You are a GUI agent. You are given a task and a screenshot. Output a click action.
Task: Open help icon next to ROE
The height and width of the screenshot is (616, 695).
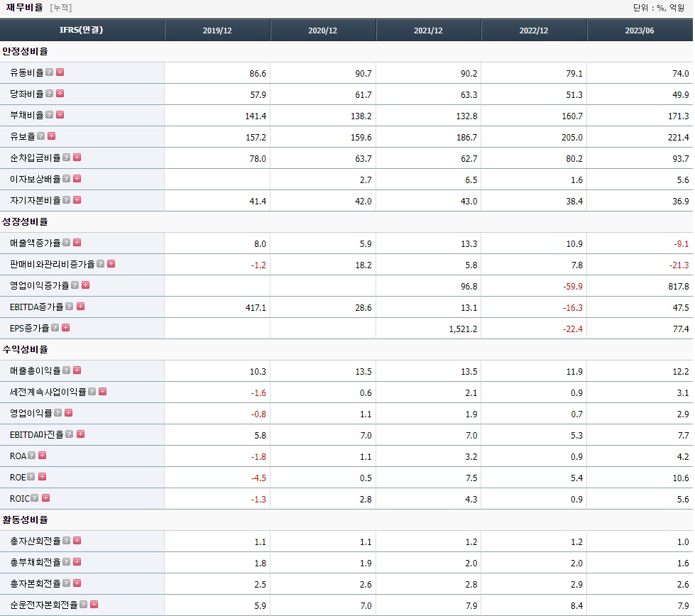31,476
